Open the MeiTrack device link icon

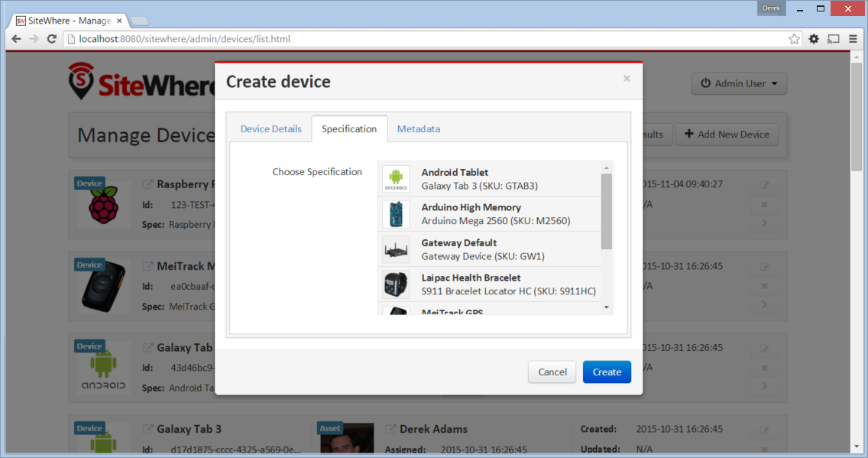coord(147,266)
